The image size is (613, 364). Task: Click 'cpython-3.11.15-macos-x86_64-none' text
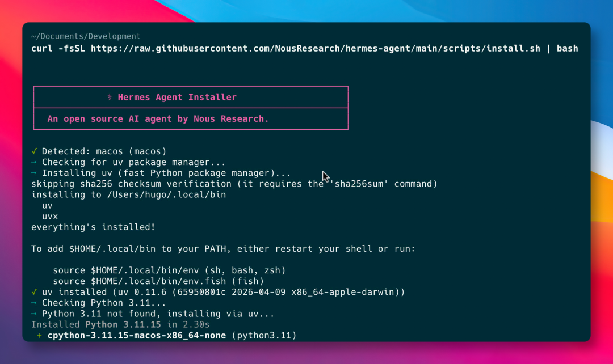coord(137,336)
